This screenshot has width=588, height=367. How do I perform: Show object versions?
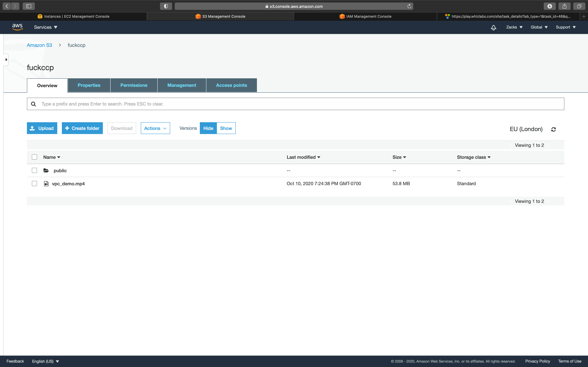click(x=226, y=128)
